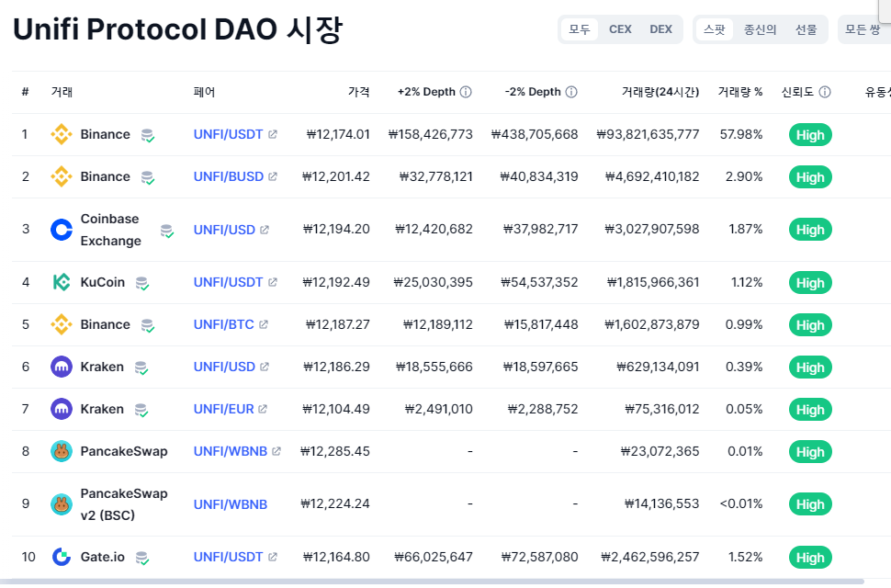Screen dimensions: 891x588
Task: Click the +2% Depth info icon
Action: [x=466, y=92]
